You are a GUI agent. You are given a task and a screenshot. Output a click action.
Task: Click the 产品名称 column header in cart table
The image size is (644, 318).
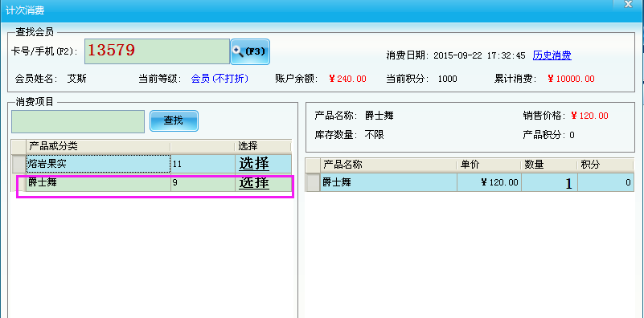[x=388, y=165]
